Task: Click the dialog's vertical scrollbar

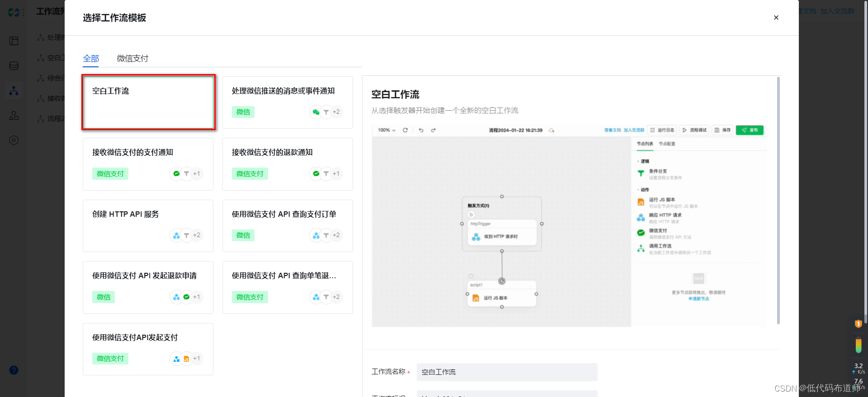Action: tap(778, 201)
